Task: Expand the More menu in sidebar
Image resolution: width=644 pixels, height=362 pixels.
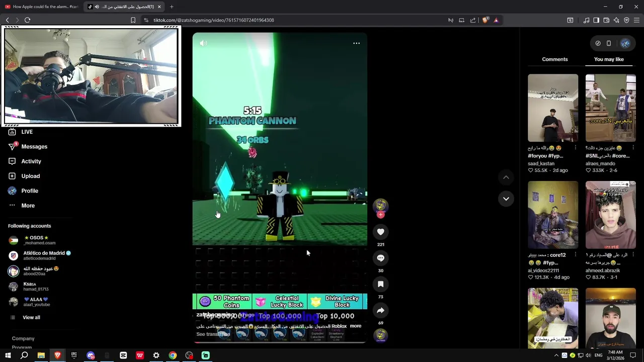Action: (22, 206)
